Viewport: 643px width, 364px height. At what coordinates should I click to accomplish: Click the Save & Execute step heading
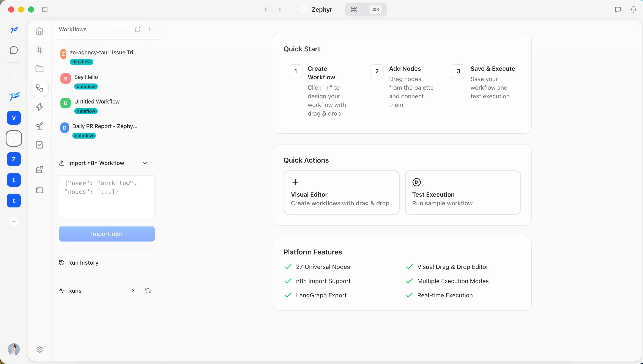click(493, 69)
